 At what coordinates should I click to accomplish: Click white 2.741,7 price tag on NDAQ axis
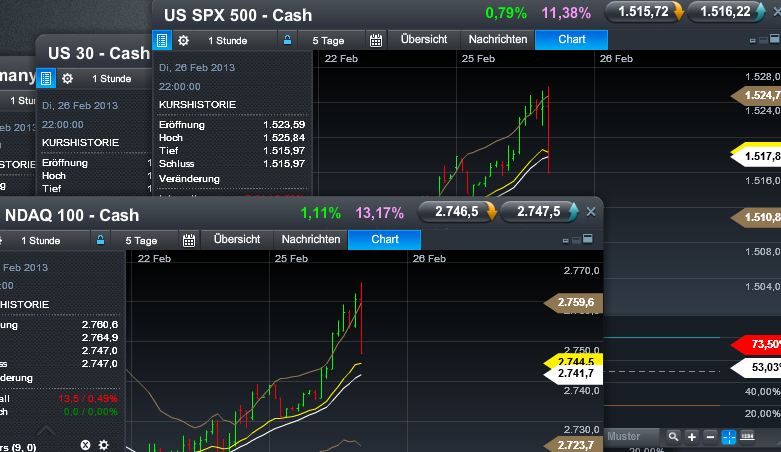(573, 374)
